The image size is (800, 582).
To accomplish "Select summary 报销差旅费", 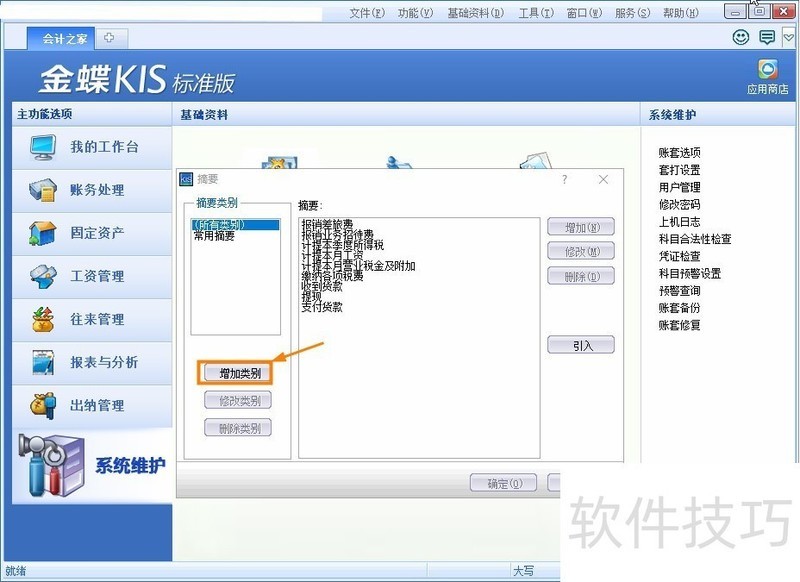I will pos(327,224).
